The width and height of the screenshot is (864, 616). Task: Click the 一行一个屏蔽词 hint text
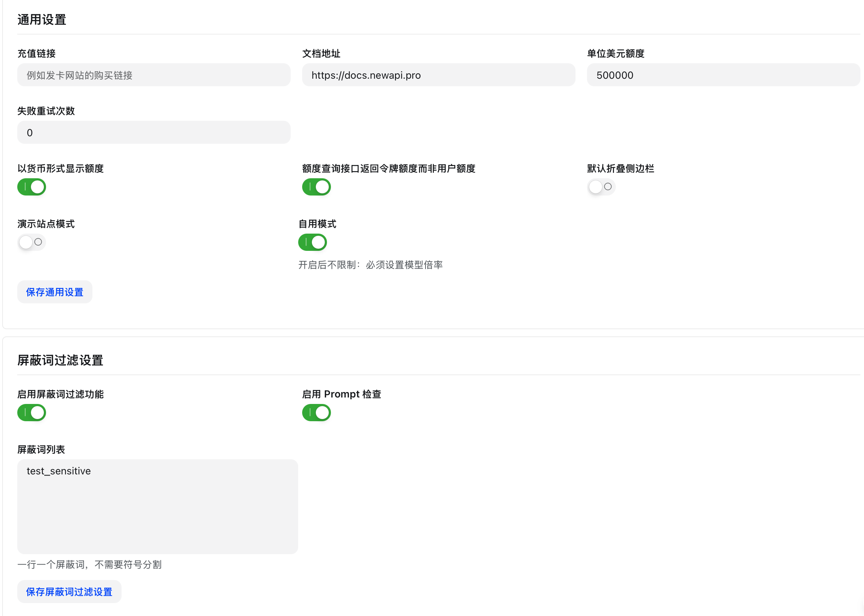click(90, 564)
